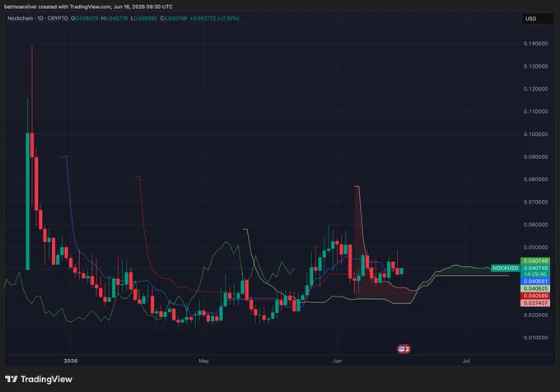Click the close value next to C in the header

(x=175, y=18)
